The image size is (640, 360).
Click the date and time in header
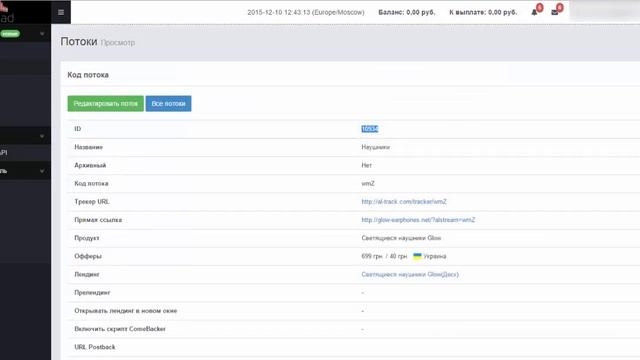[306, 12]
